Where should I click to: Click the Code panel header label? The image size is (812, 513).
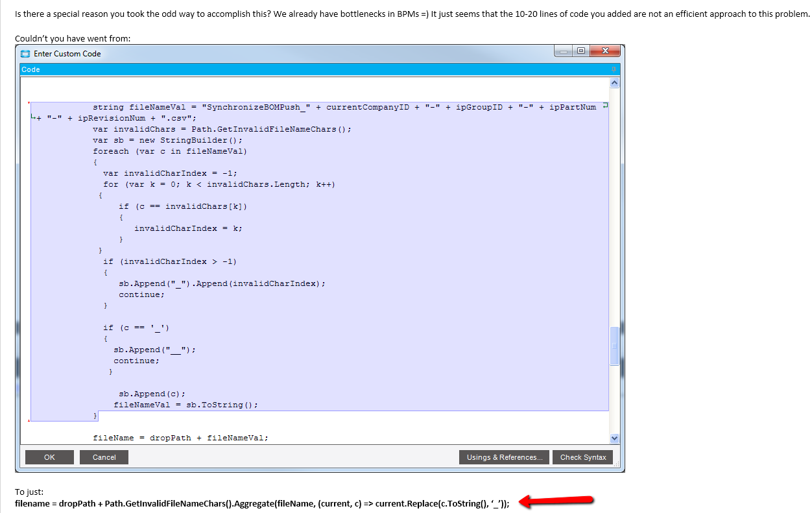coord(30,69)
